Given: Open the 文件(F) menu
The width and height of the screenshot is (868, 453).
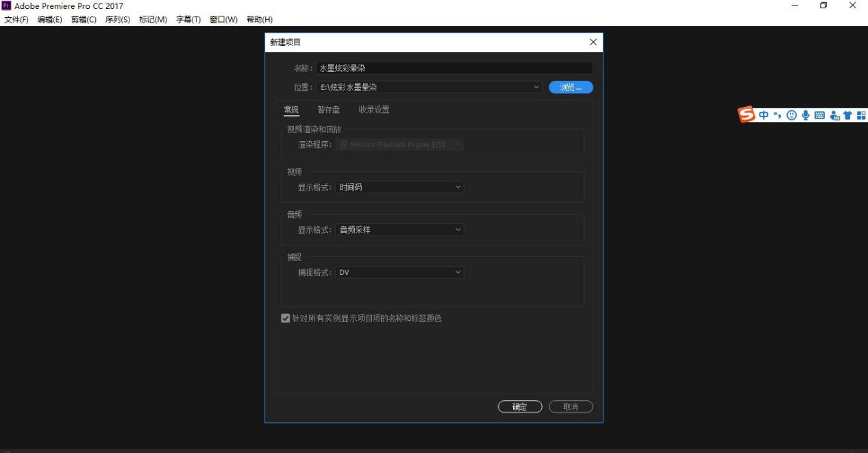Looking at the screenshot, I should (x=16, y=19).
